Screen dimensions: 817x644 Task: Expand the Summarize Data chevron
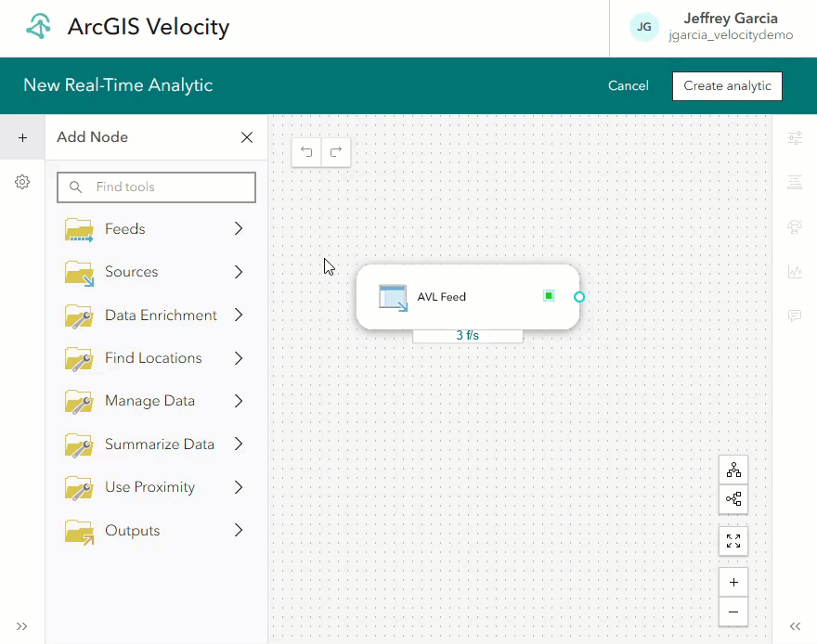pos(239,444)
